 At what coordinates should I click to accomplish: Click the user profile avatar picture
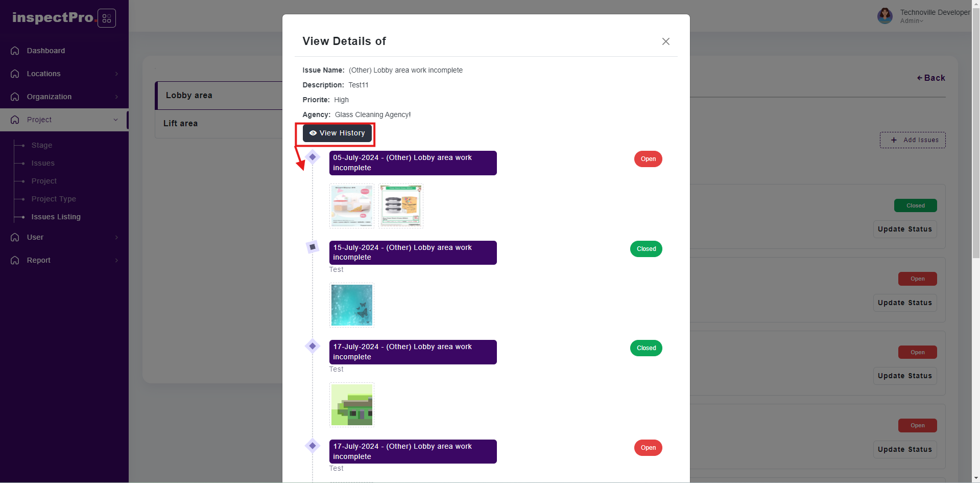pos(885,16)
